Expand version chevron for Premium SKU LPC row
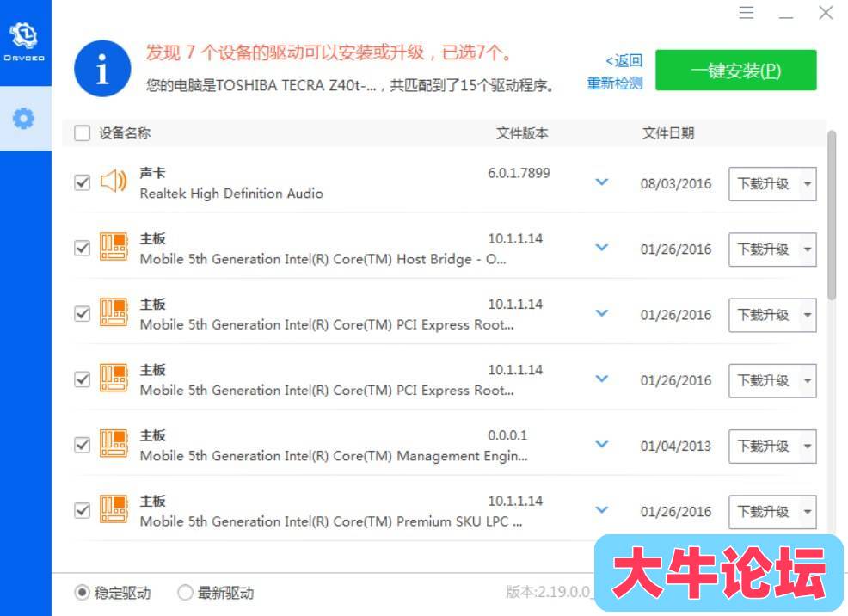 click(602, 509)
